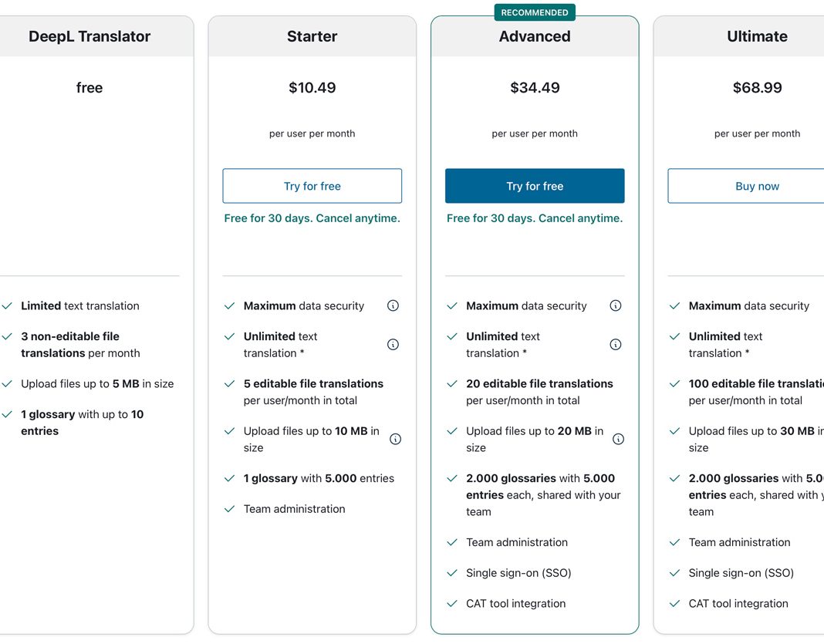Select the Advanced plan heading
This screenshot has height=644, width=824.
pyautogui.click(x=535, y=36)
